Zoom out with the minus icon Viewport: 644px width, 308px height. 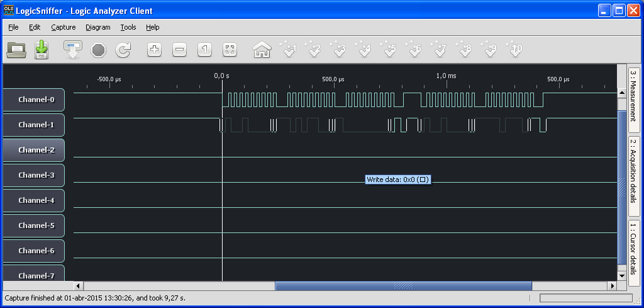click(x=179, y=50)
